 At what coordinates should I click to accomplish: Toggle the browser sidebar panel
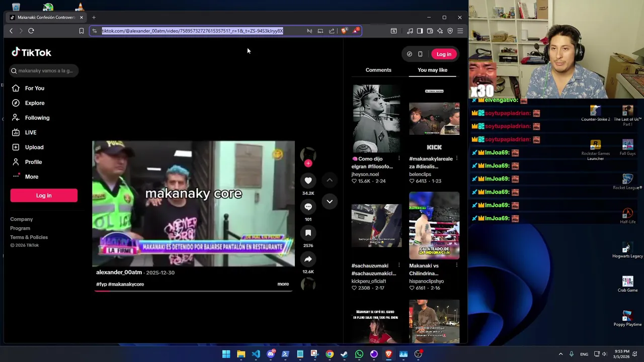420,31
